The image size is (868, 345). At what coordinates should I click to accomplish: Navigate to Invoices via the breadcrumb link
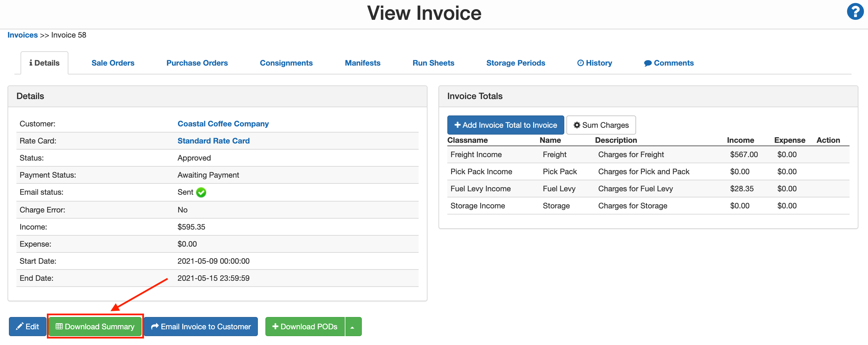22,34
